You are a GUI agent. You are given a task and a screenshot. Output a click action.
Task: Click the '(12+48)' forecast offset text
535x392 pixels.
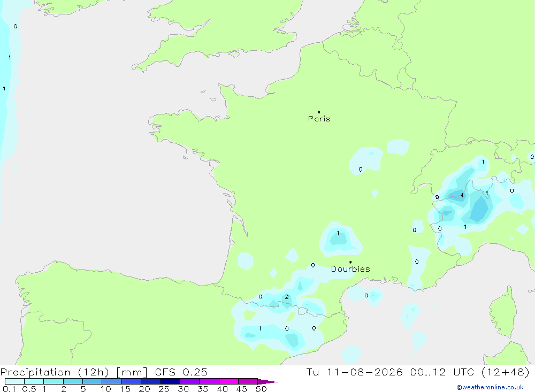506,372
